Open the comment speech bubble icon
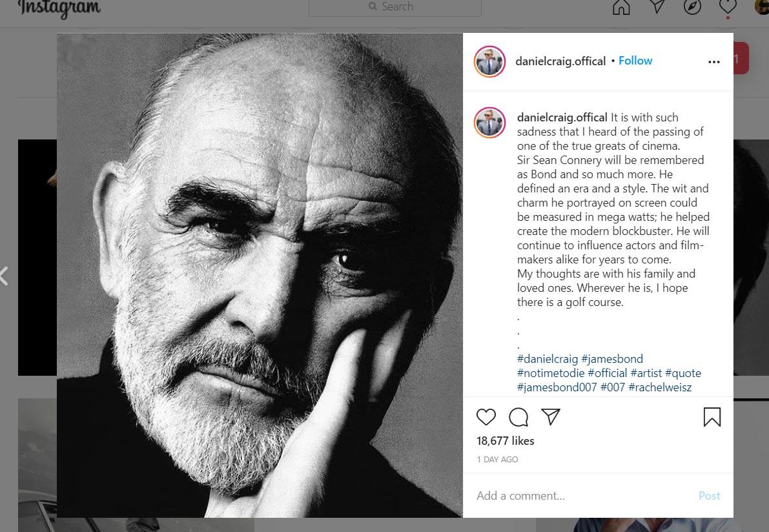The height and width of the screenshot is (532, 769). [518, 417]
